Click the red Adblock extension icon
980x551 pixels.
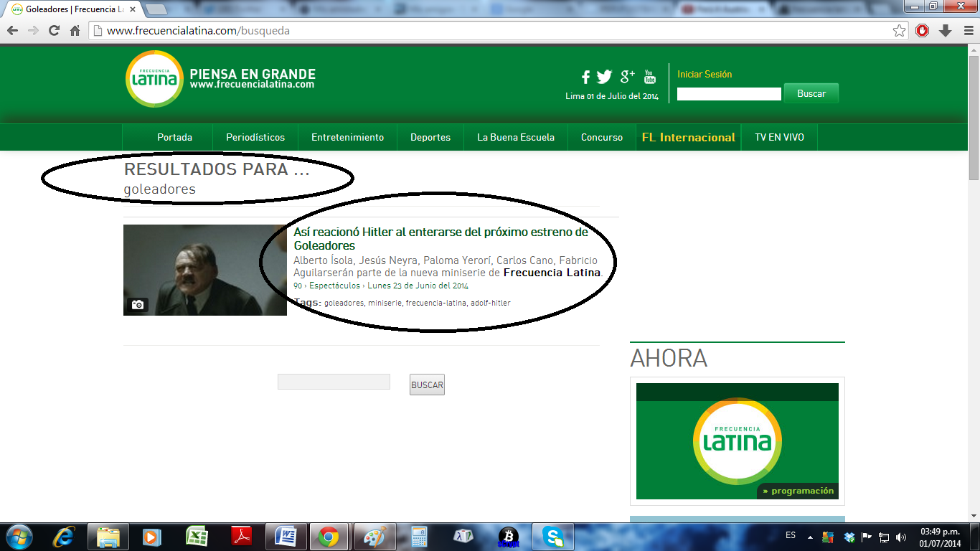(923, 31)
